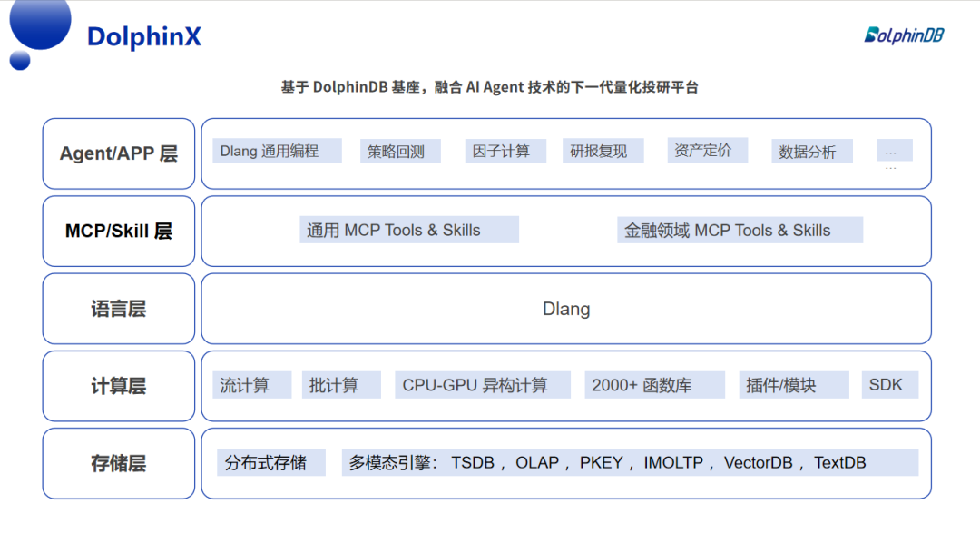The height and width of the screenshot is (553, 980).
Task: Select the '计算层' layer box
Action: [119, 386]
